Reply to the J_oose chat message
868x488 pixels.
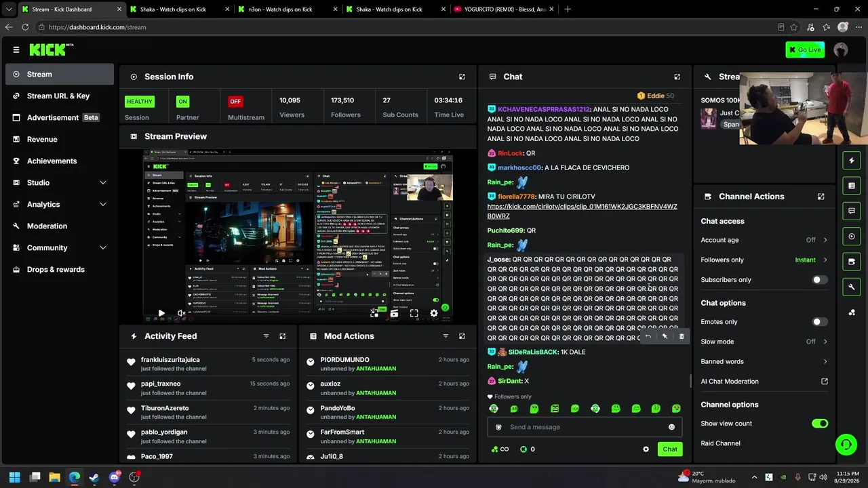pyautogui.click(x=648, y=336)
